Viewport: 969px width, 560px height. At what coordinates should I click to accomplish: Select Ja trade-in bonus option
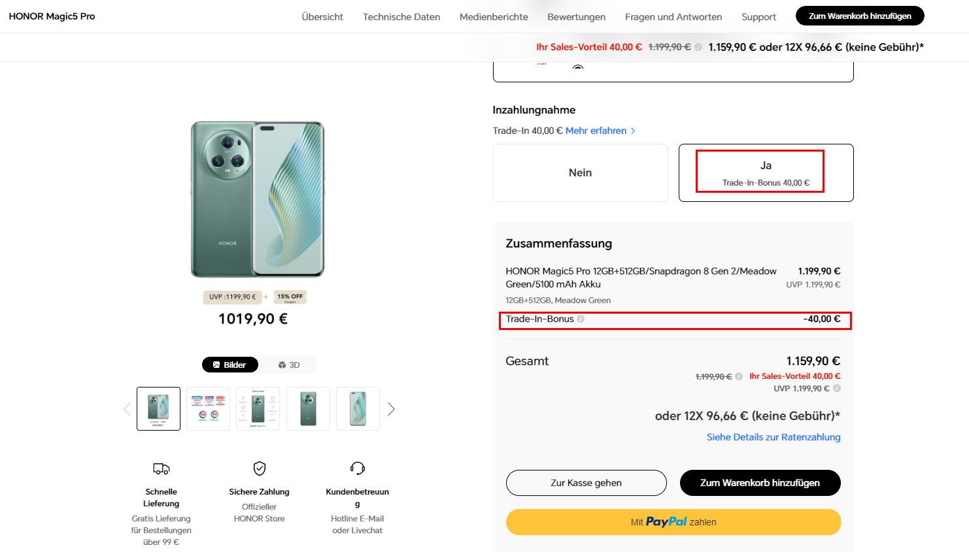click(766, 173)
